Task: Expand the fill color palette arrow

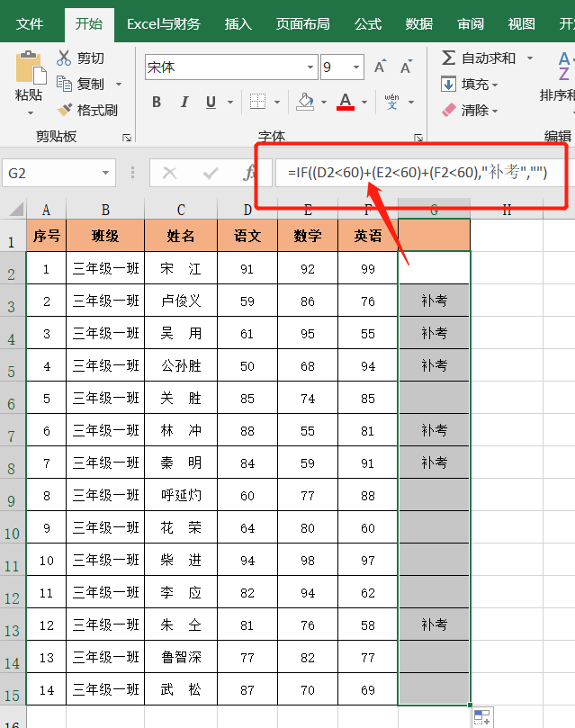Action: (x=323, y=103)
